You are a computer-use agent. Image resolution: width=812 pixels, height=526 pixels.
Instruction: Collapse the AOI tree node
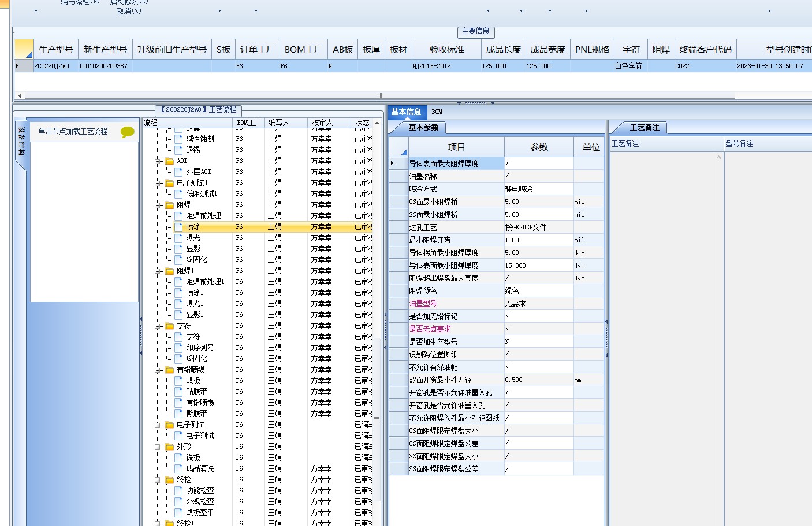click(158, 161)
